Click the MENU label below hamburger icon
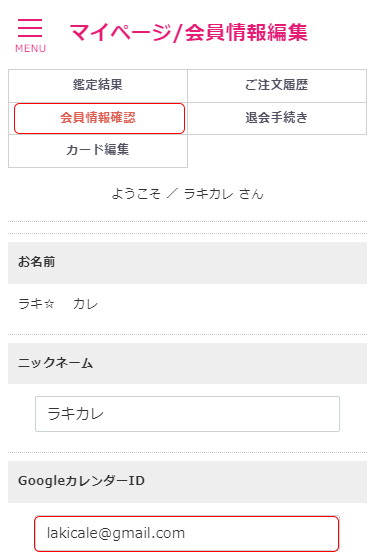374x559 pixels. click(31, 48)
